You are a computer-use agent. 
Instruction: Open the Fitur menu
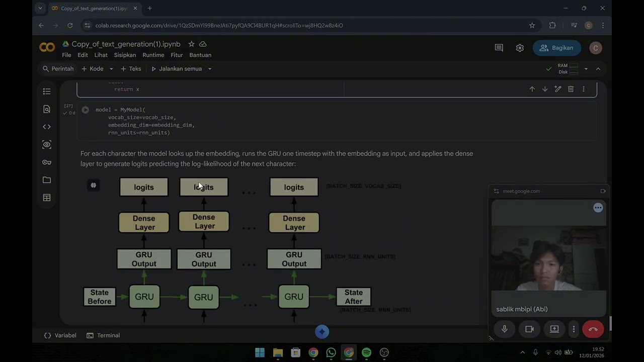[177, 55]
